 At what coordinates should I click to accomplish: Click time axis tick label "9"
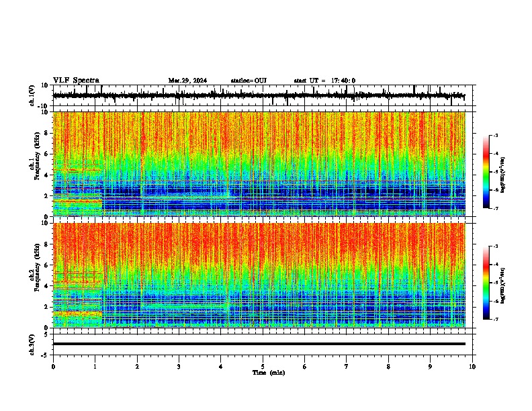click(x=430, y=367)
